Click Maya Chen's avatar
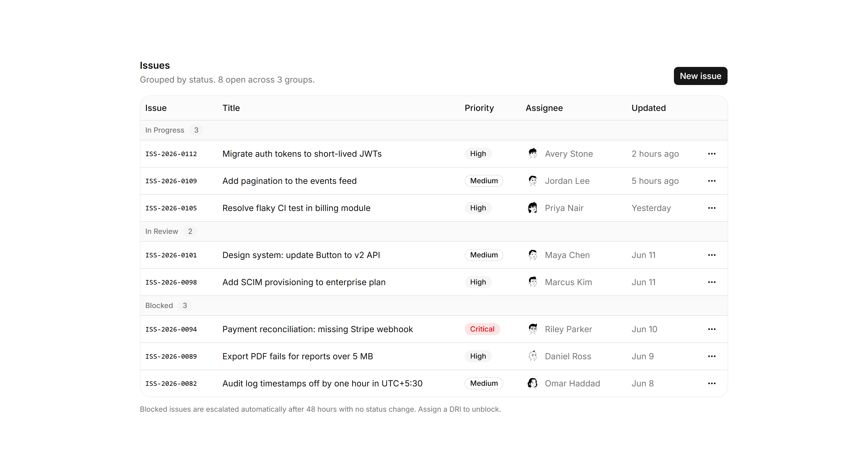The width and height of the screenshot is (868, 472). (x=533, y=255)
